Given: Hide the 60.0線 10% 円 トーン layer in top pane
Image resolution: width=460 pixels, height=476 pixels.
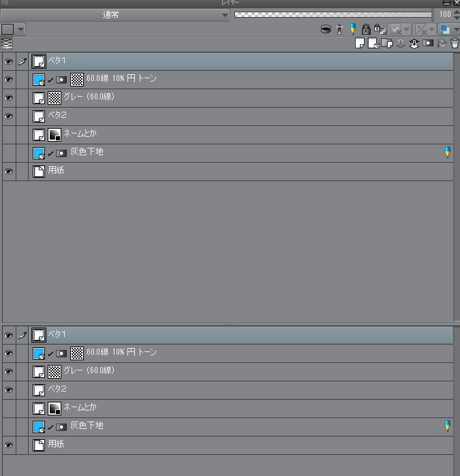Looking at the screenshot, I should (8, 80).
